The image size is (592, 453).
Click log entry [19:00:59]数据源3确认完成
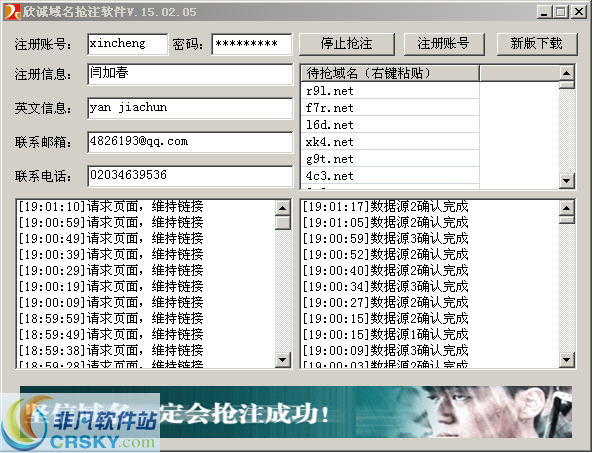point(385,238)
